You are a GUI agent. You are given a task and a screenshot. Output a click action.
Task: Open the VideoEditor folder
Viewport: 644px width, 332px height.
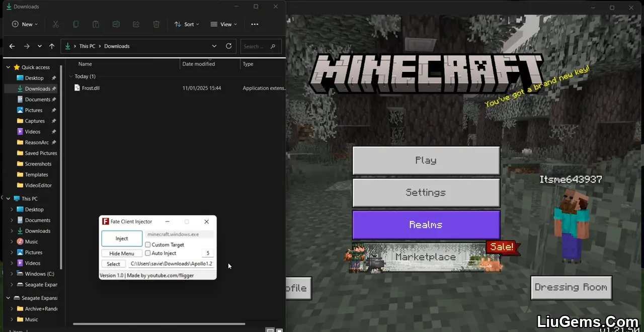(38, 185)
